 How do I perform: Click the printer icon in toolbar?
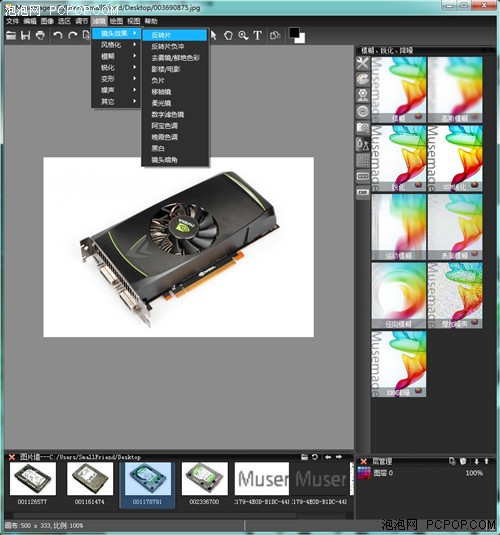click(x=40, y=35)
